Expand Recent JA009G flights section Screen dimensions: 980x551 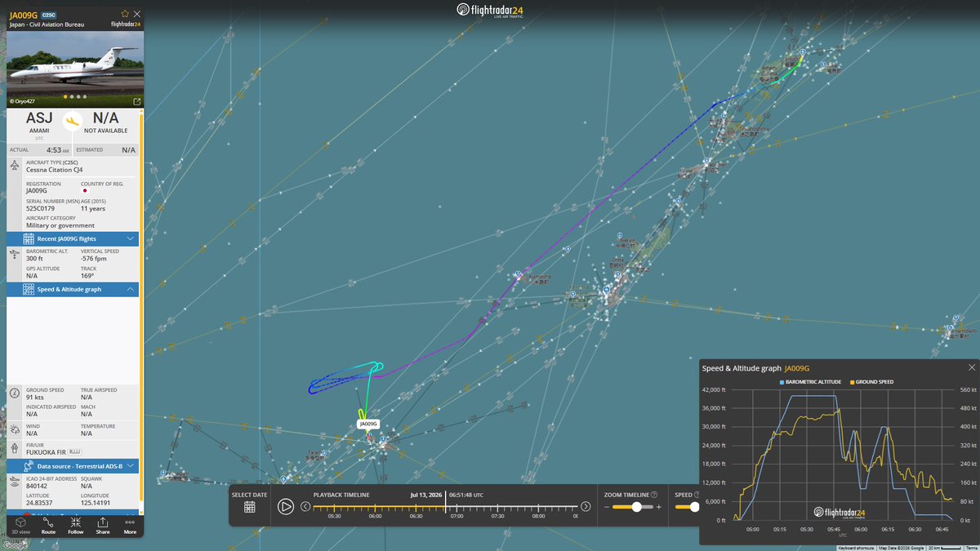point(73,238)
